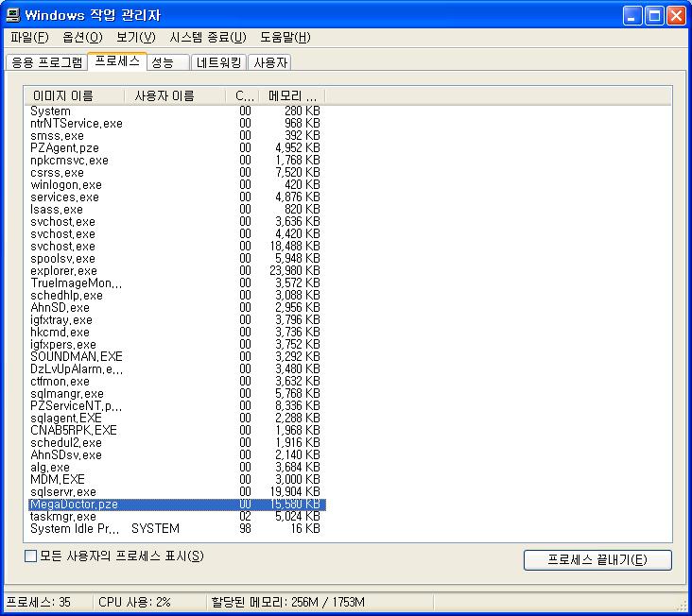692x616 pixels.
Task: Maximize the Task Manager window
Action: [x=654, y=16]
